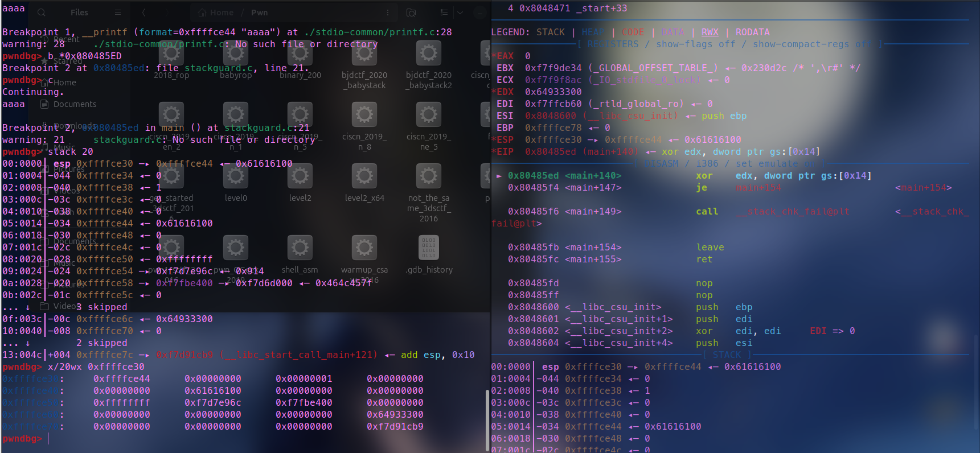Select the Pwn breadcrumb in path bar

(x=259, y=13)
